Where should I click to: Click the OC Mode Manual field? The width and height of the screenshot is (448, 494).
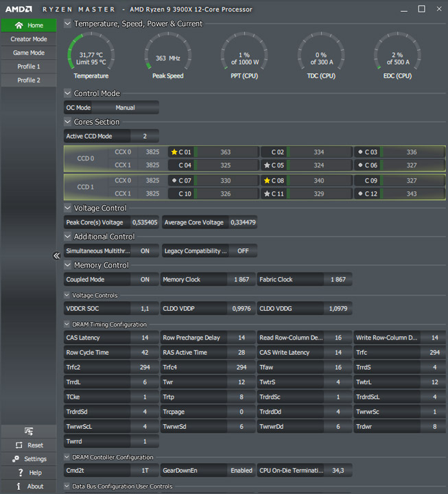coord(111,108)
